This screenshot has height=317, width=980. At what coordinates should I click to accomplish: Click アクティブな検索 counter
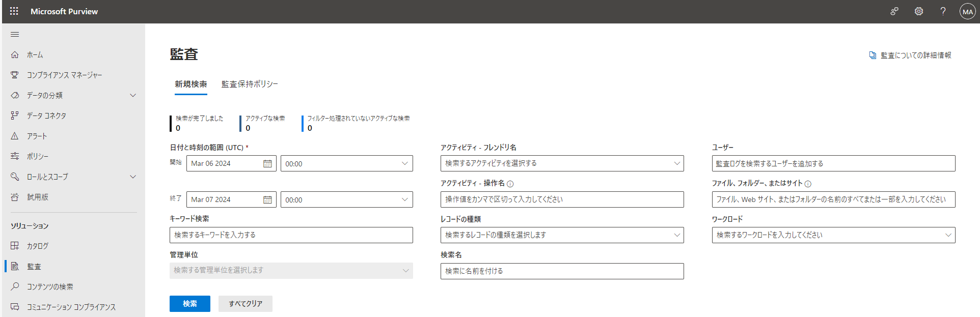pyautogui.click(x=263, y=123)
